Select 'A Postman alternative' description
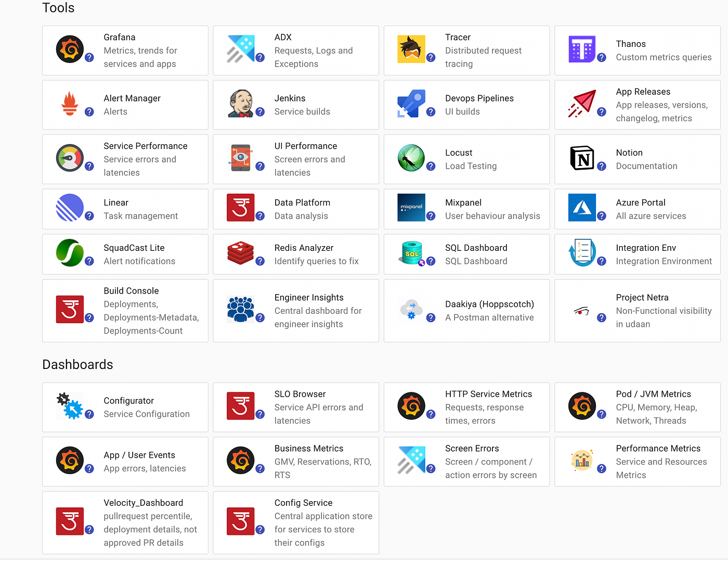The width and height of the screenshot is (728, 561). pos(489,317)
